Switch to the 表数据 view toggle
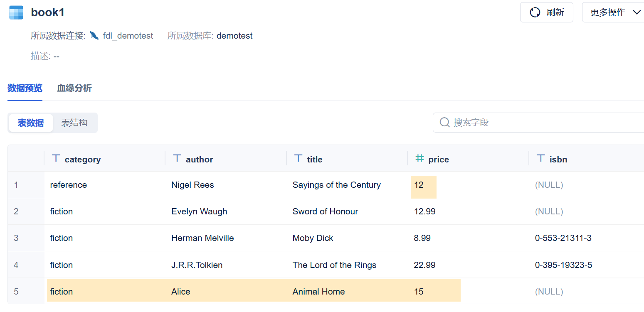644x312 pixels. [x=31, y=123]
